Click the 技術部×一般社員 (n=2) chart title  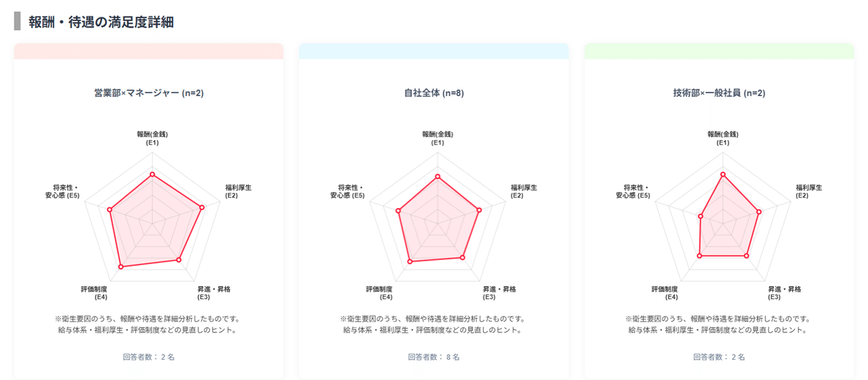[719, 92]
